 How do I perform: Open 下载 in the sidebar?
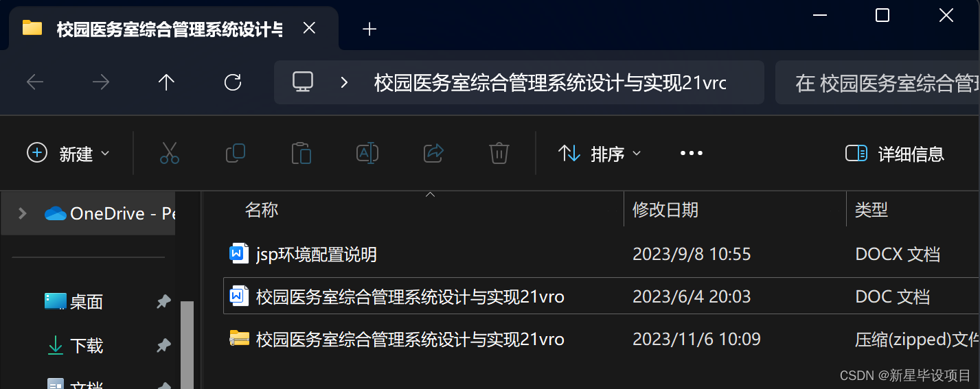87,345
